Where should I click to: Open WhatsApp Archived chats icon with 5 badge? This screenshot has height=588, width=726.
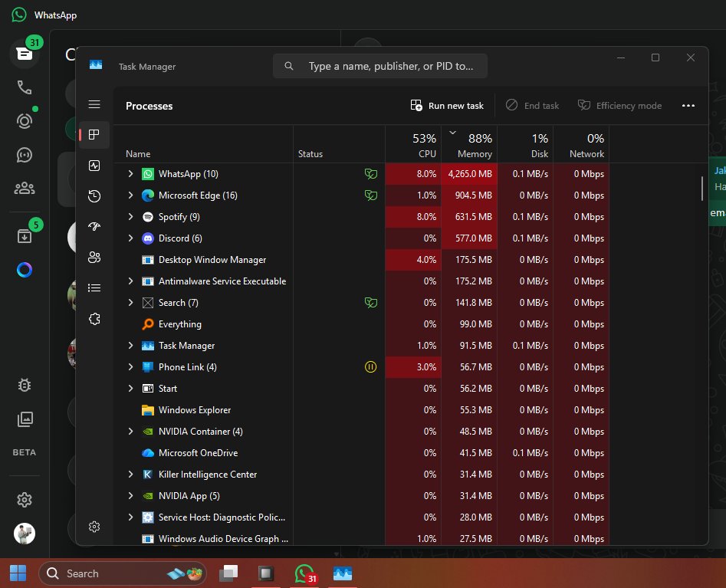coord(25,235)
